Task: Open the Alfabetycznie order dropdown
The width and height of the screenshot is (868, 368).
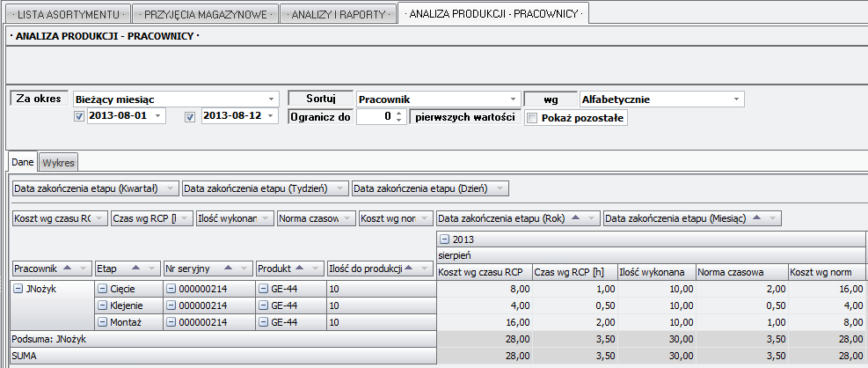Action: 736,99
